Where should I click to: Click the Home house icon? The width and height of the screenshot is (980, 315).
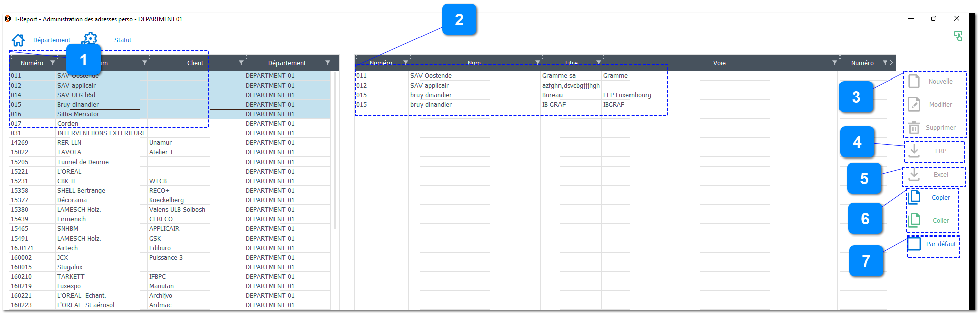tap(18, 40)
